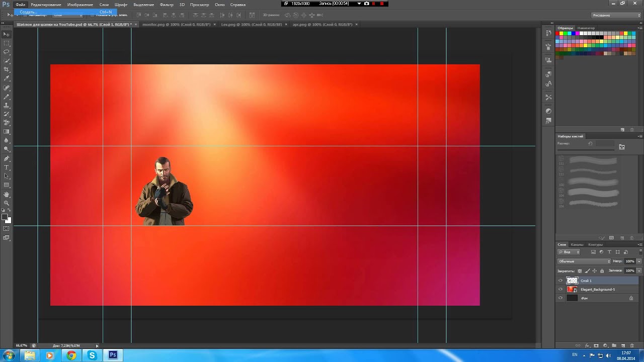Viewport: 644px width, 362px height.
Task: Create a new layer via Layers panel icon
Action: coord(623,346)
